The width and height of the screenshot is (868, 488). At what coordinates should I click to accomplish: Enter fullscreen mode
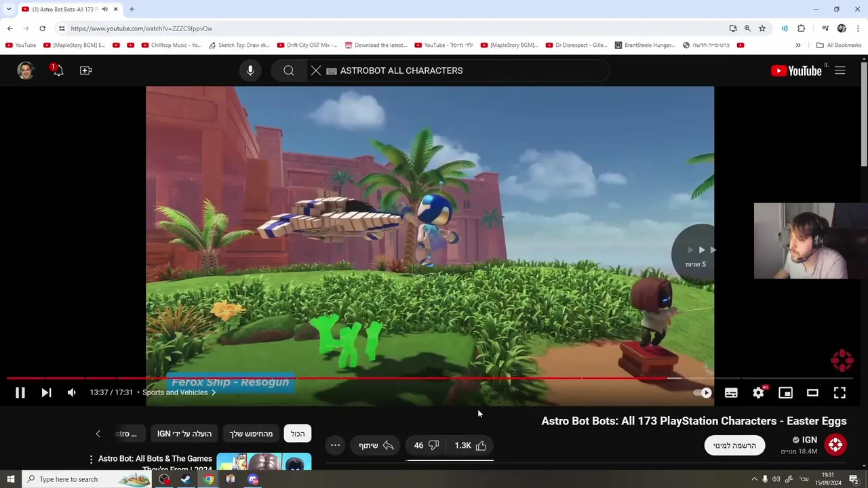(840, 392)
